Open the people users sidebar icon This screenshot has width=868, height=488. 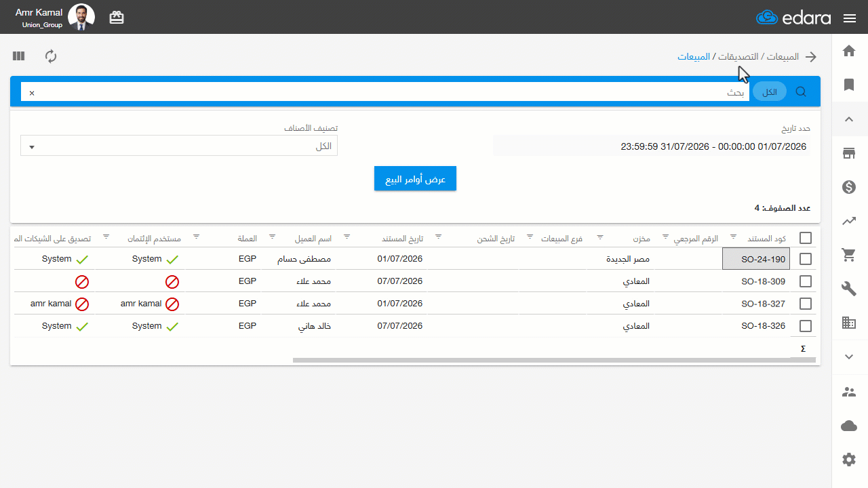[849, 392]
